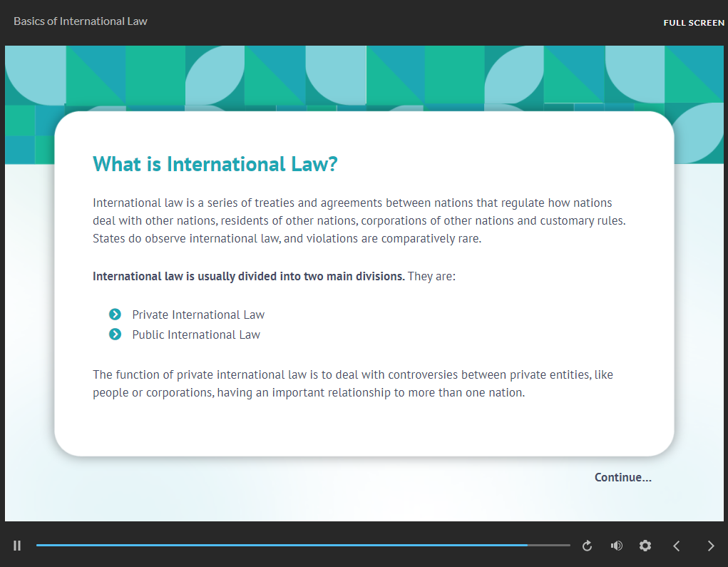Screen dimensions: 728x567
Task: Click the unplayed gray end of seekbar
Action: point(549,545)
